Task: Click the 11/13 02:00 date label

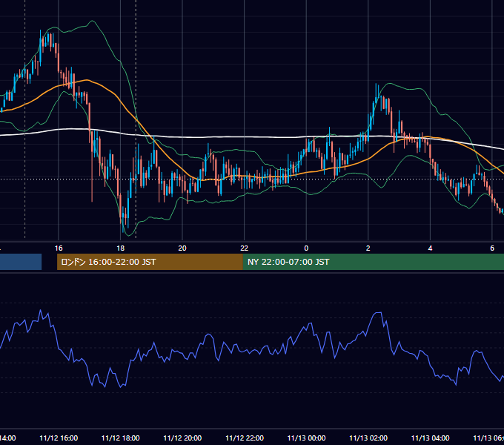Action: (x=368, y=438)
